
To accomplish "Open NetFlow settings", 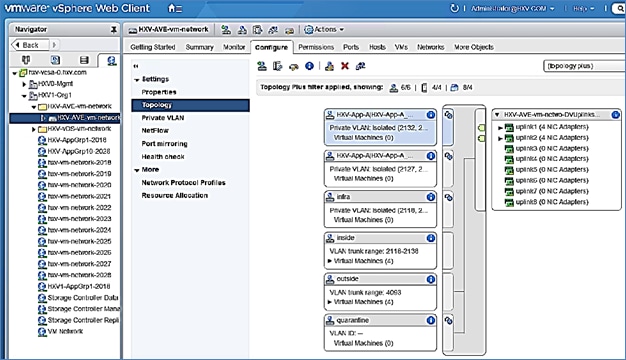I will point(155,131).
